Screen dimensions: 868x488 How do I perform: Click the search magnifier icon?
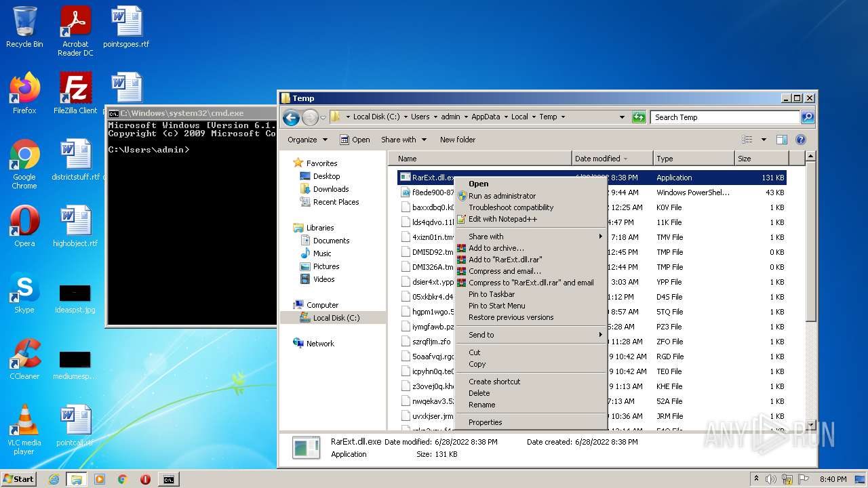pyautogui.click(x=807, y=117)
